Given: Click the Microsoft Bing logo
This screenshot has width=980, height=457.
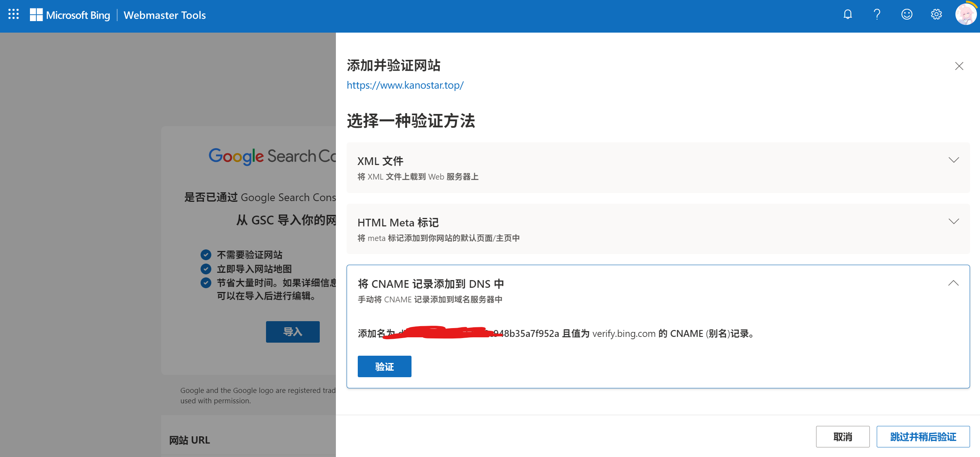Looking at the screenshot, I should pos(70,15).
